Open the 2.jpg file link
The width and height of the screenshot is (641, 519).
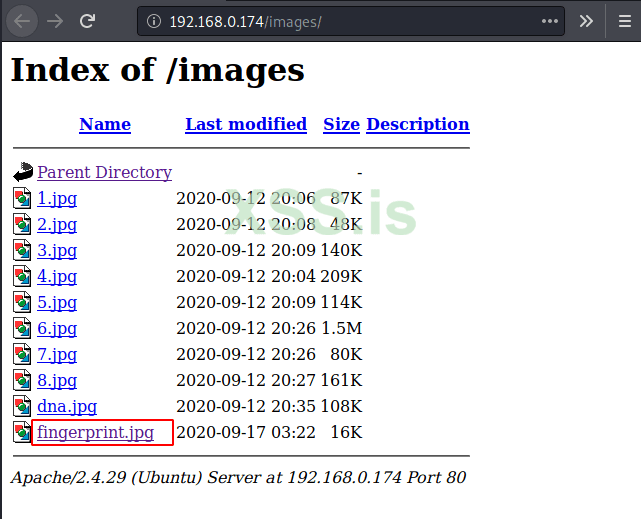57,224
